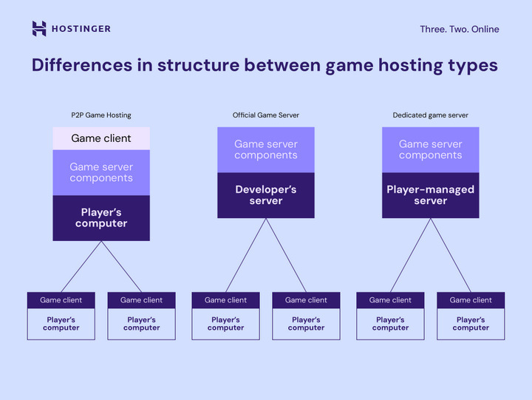Viewport: 532px width, 400px height.
Task: Click the Hostinger H logo icon
Action: 39,29
